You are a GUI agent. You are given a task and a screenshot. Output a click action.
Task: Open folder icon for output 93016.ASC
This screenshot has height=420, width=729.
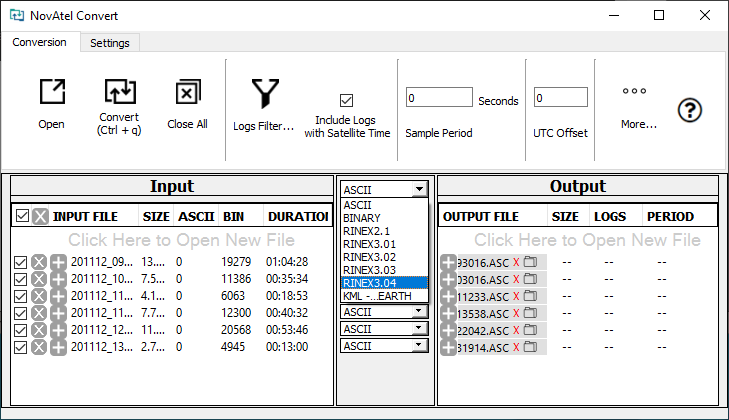(530, 262)
